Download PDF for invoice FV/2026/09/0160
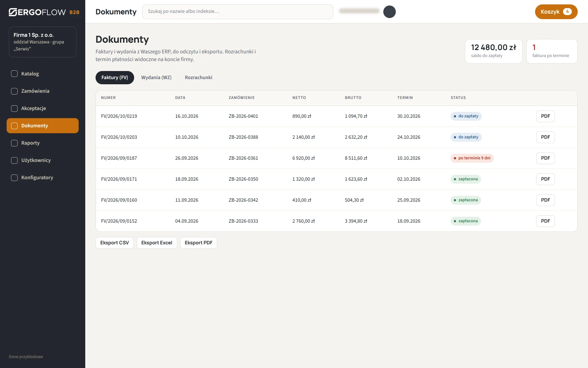Screen dimensions: 588x368 tap(545, 200)
